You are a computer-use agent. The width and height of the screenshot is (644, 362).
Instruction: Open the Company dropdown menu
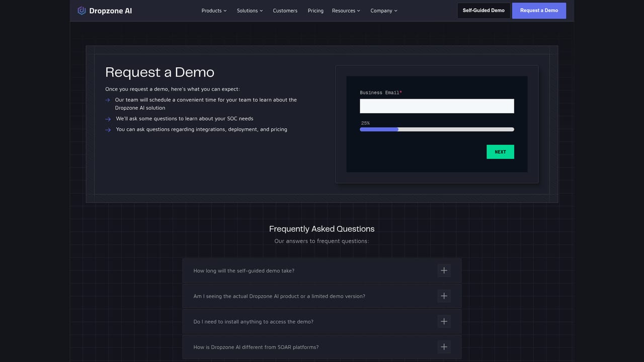click(384, 11)
